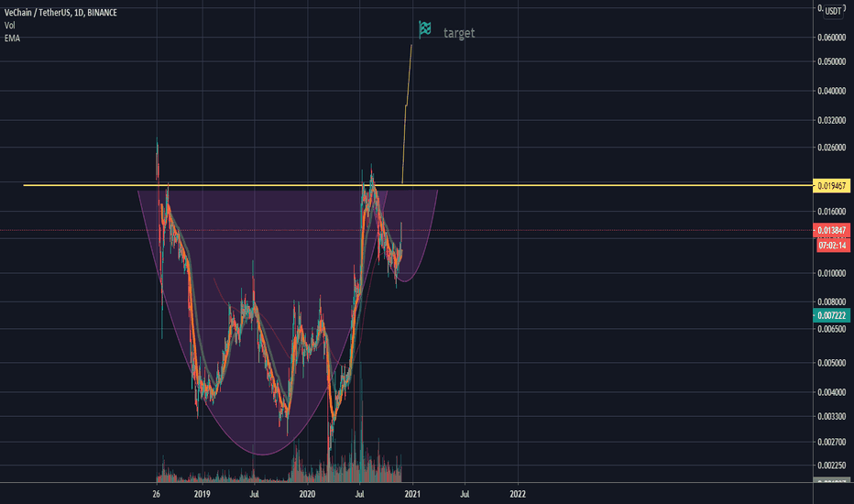The image size is (854, 504).
Task: Click the 0.040000 price axis value
Action: pos(832,91)
